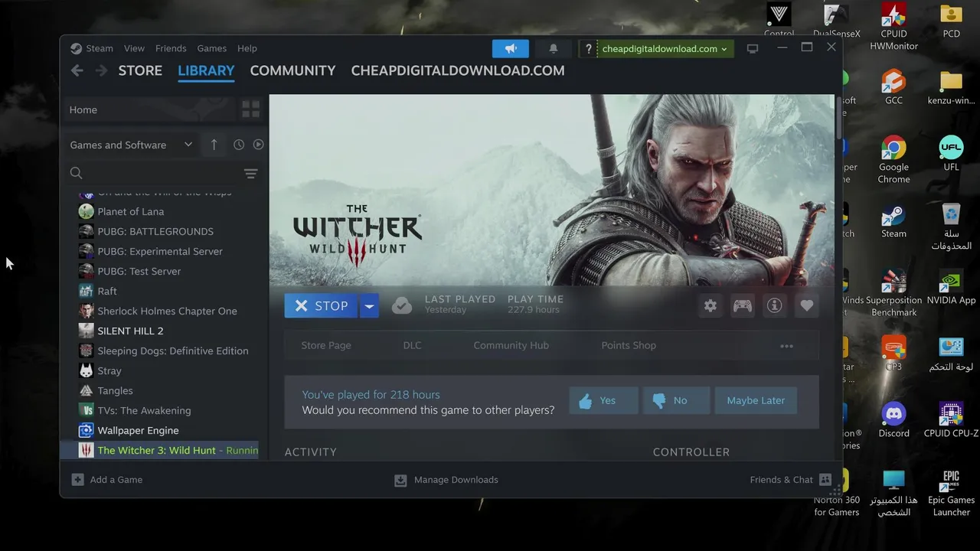
Task: Switch to Big Picture mode icon
Action: (x=753, y=48)
